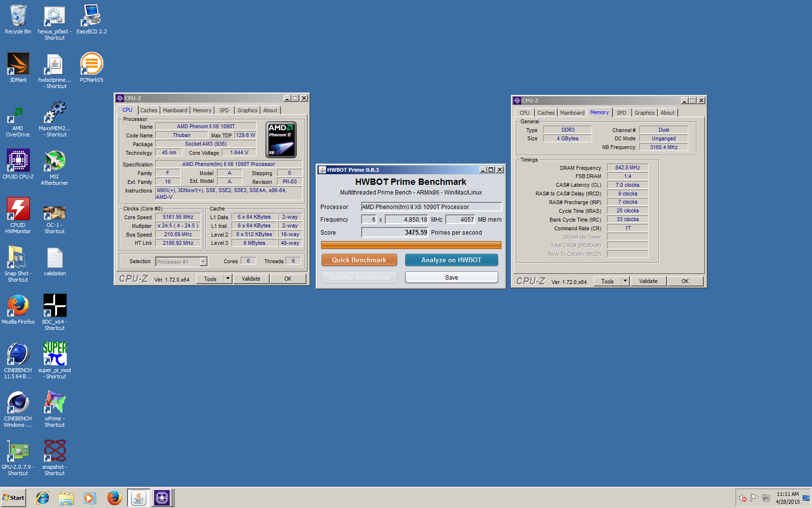Viewport: 812px width, 508px height.
Task: Open the hexus_pifast shortcut icon
Action: pyautogui.click(x=55, y=22)
